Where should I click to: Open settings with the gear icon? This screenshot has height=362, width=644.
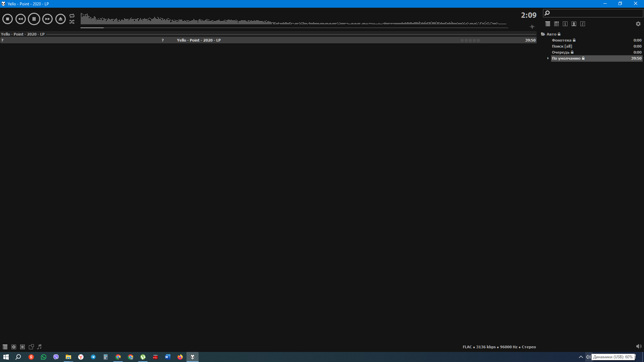pyautogui.click(x=638, y=24)
